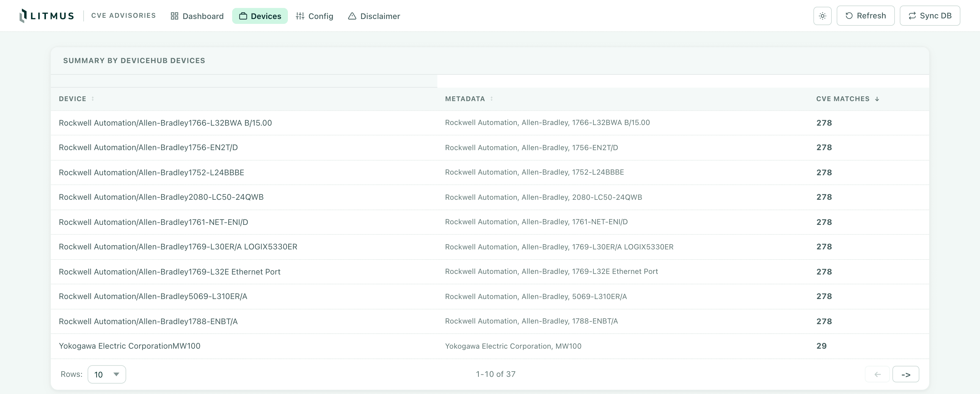Select Yokogawa Electric CorporationMW100 device

click(129, 346)
